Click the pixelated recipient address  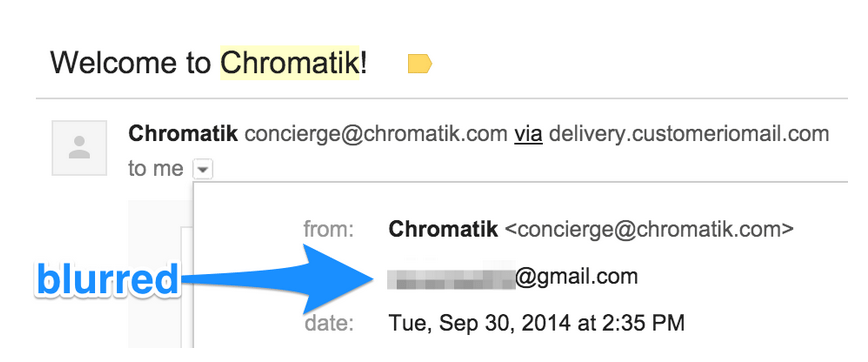tap(452, 276)
